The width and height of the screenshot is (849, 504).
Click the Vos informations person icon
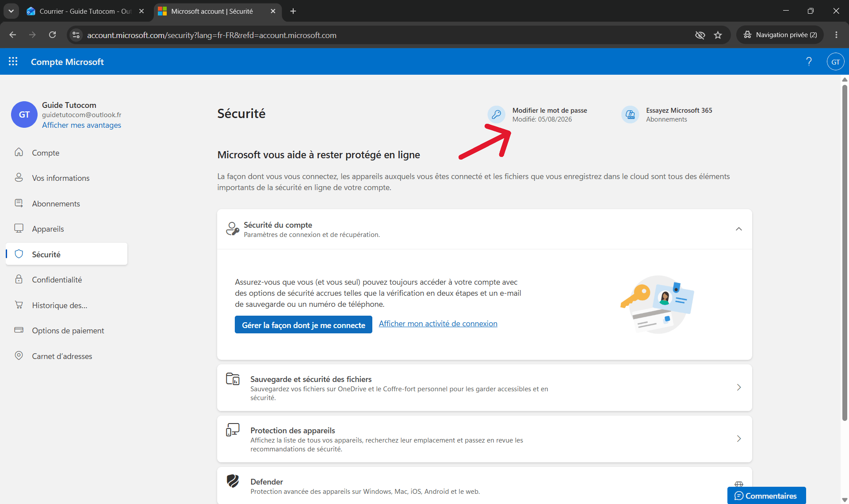(x=19, y=177)
